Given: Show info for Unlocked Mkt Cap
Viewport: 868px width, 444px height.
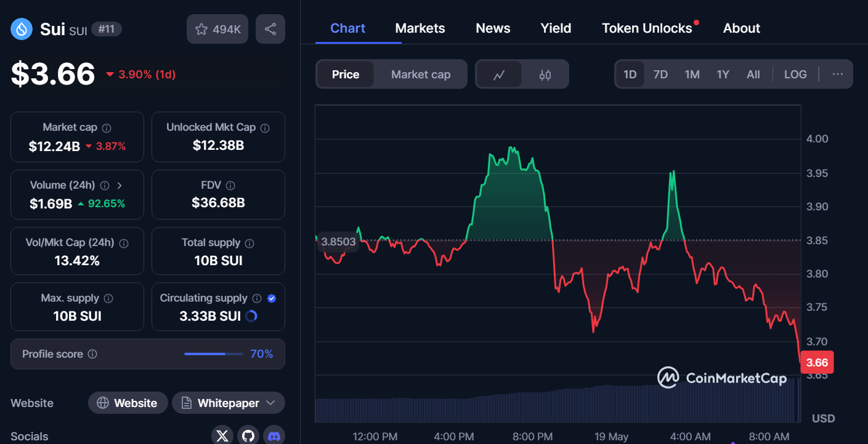Looking at the screenshot, I should pyautogui.click(x=265, y=128).
